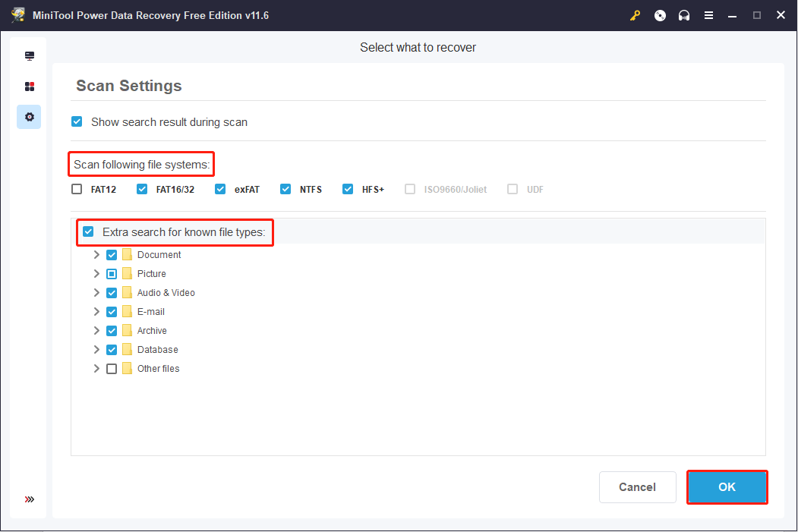Select the settings gear sidebar icon
The image size is (798, 532).
[30, 117]
